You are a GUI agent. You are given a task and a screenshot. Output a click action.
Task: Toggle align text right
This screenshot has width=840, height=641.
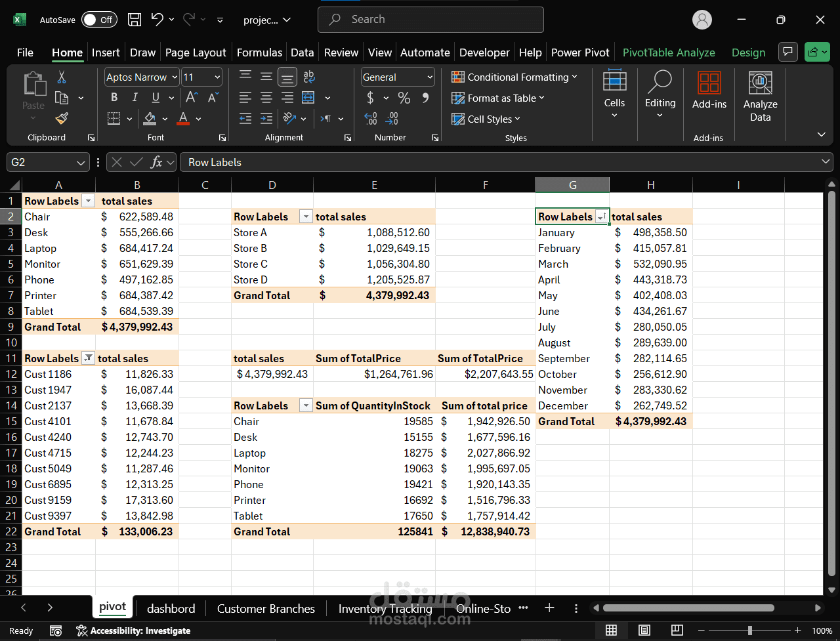(287, 98)
